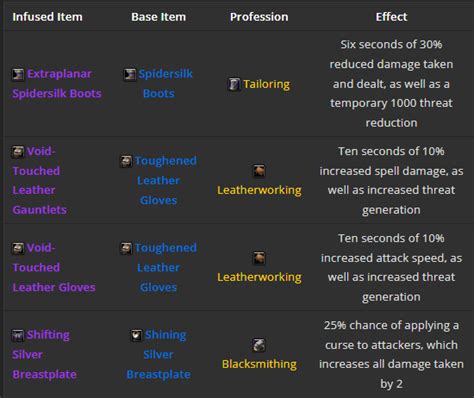The height and width of the screenshot is (398, 474).
Task: Click the Void-Touched Leather Gauntlets item icon
Action: pos(18,152)
